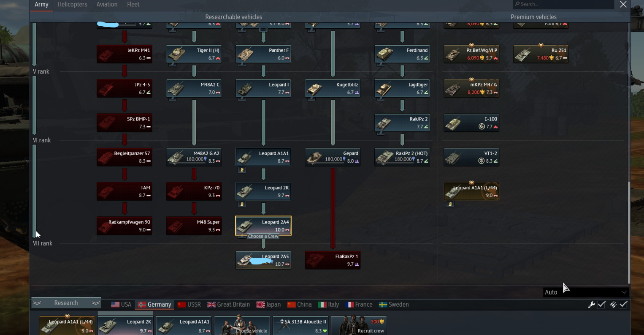Viewport: 644px width, 335px height.
Task: Click the talisman badge under Leopard 2K
Action: click(x=242, y=204)
